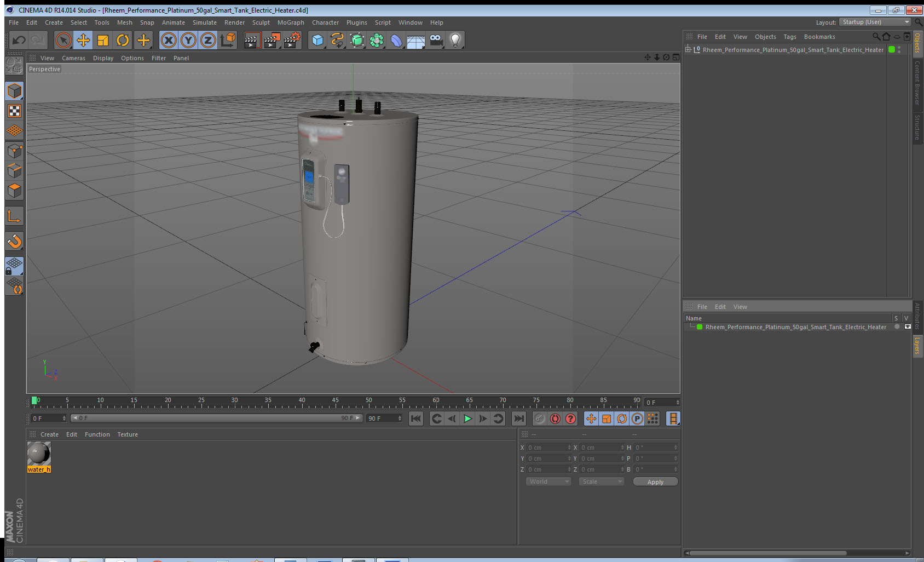Open the MoGraph menu

[x=291, y=22]
